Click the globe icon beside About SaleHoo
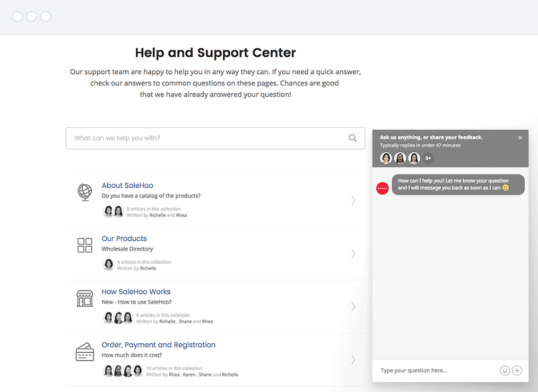538x392 pixels. [x=85, y=191]
